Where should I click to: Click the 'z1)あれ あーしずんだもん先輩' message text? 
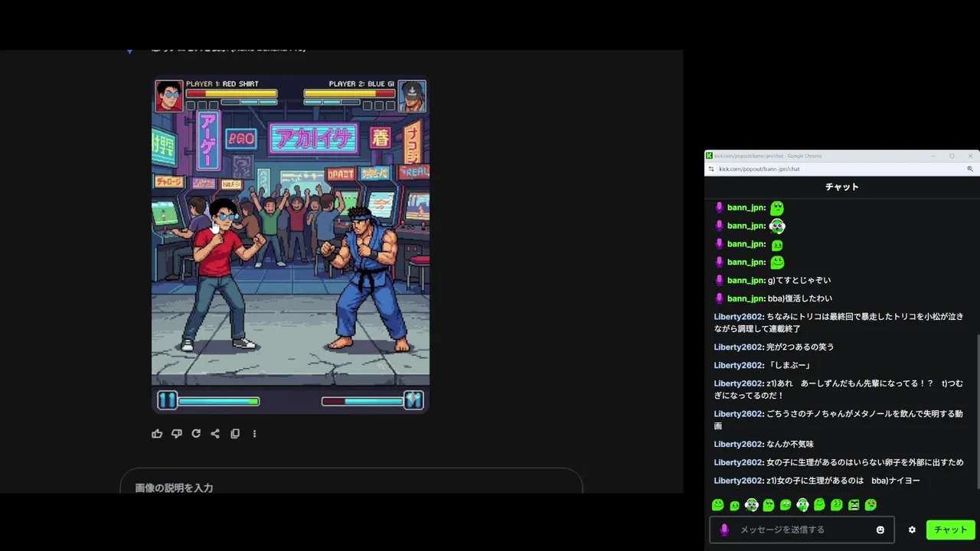point(838,390)
